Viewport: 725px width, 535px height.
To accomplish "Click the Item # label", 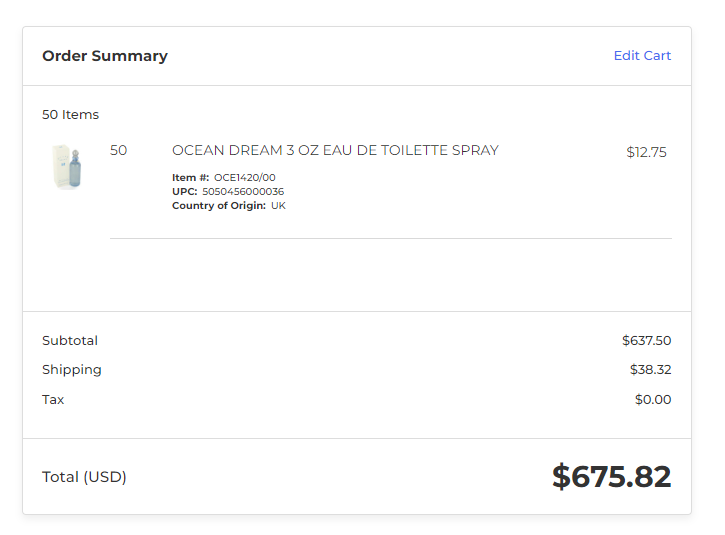I will 190,178.
